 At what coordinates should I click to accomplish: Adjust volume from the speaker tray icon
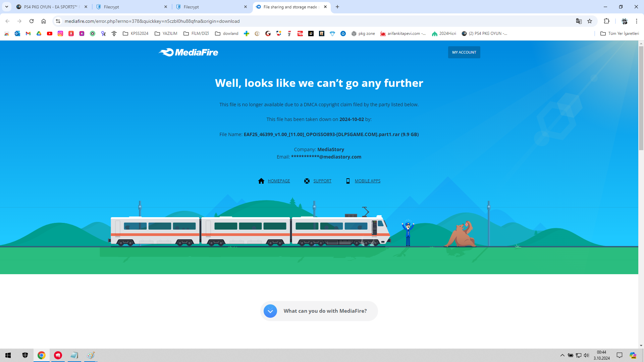click(x=586, y=355)
